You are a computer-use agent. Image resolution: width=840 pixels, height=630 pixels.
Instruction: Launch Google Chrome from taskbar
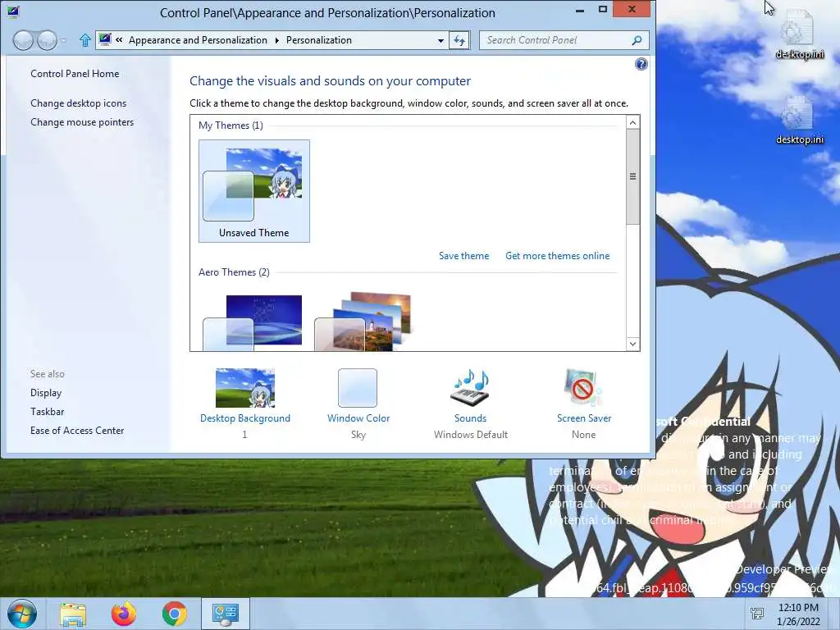pyautogui.click(x=175, y=614)
